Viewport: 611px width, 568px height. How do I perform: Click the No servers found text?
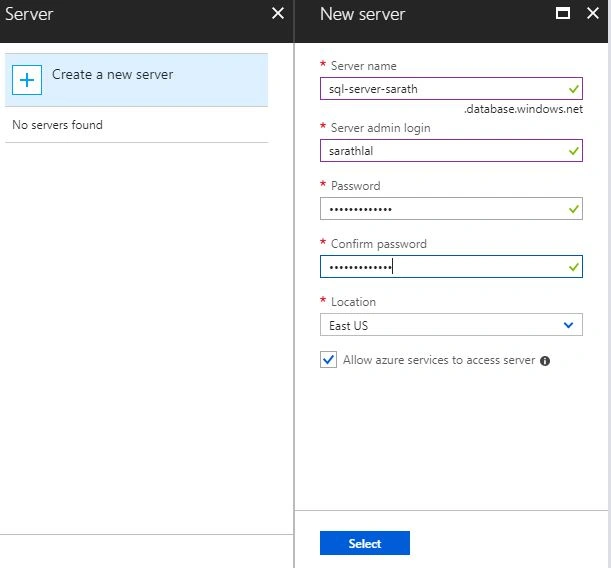click(57, 125)
